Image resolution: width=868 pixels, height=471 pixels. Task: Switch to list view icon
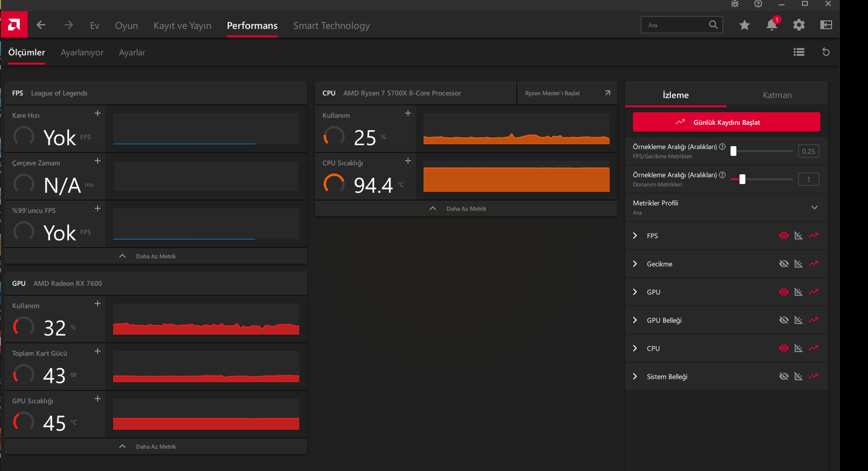(799, 52)
